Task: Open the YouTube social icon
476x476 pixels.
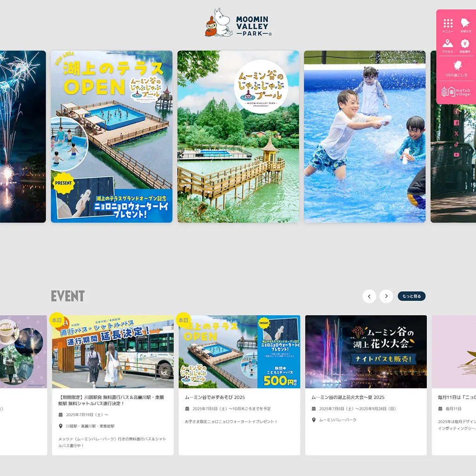Action: point(456,155)
